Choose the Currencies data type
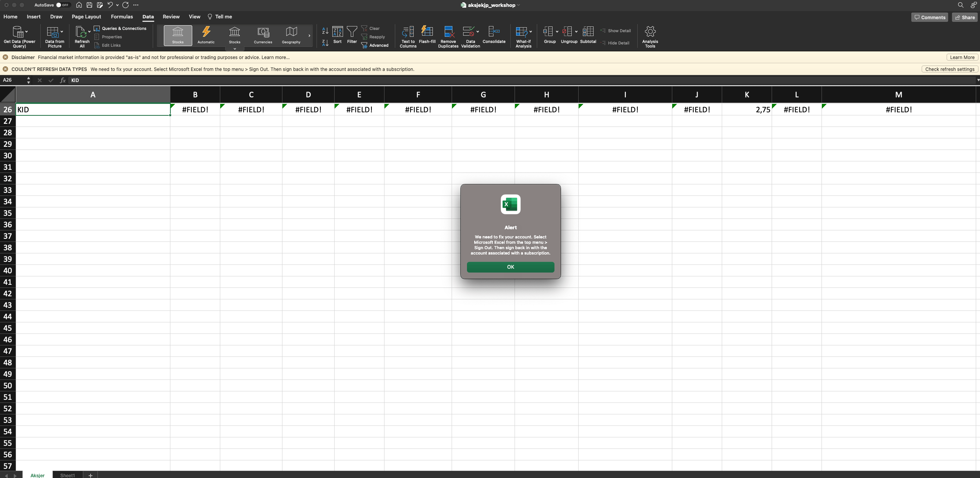This screenshot has height=478, width=980. 263,36
